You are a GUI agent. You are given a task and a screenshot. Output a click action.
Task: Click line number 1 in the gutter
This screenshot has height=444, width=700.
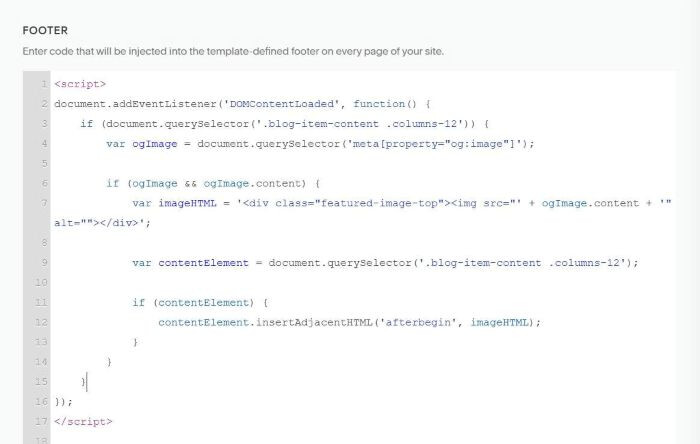(x=44, y=84)
